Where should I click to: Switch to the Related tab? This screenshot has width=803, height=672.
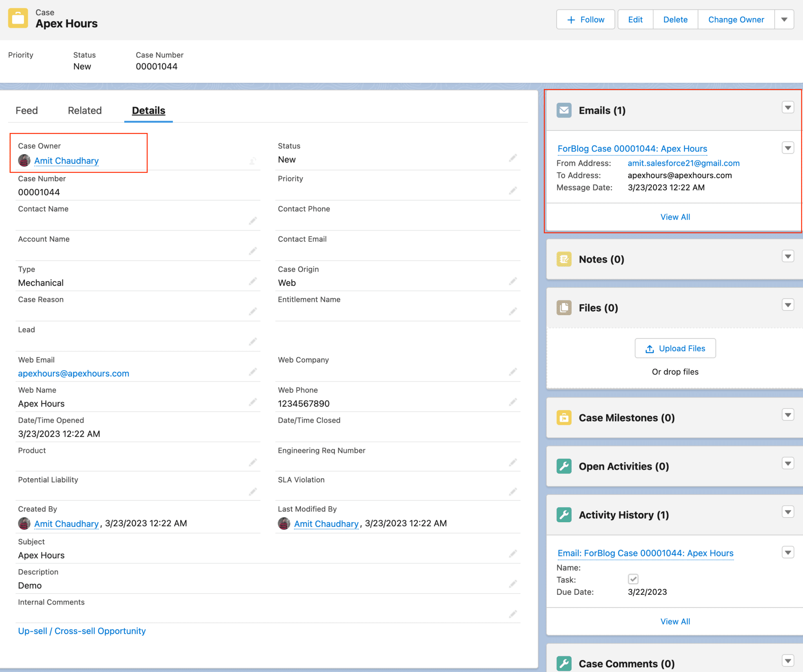(84, 110)
